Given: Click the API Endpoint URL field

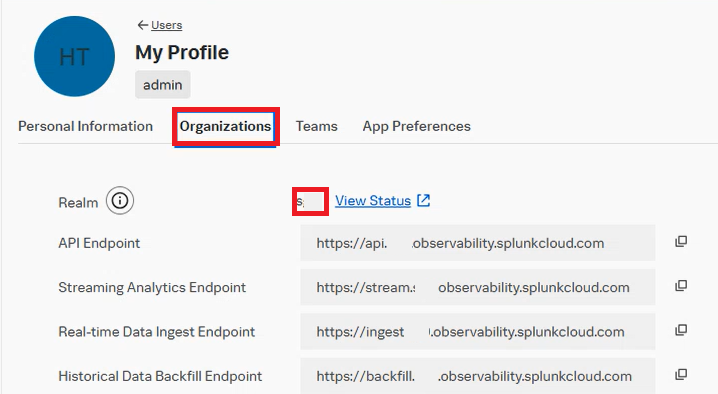Looking at the screenshot, I should tap(478, 243).
